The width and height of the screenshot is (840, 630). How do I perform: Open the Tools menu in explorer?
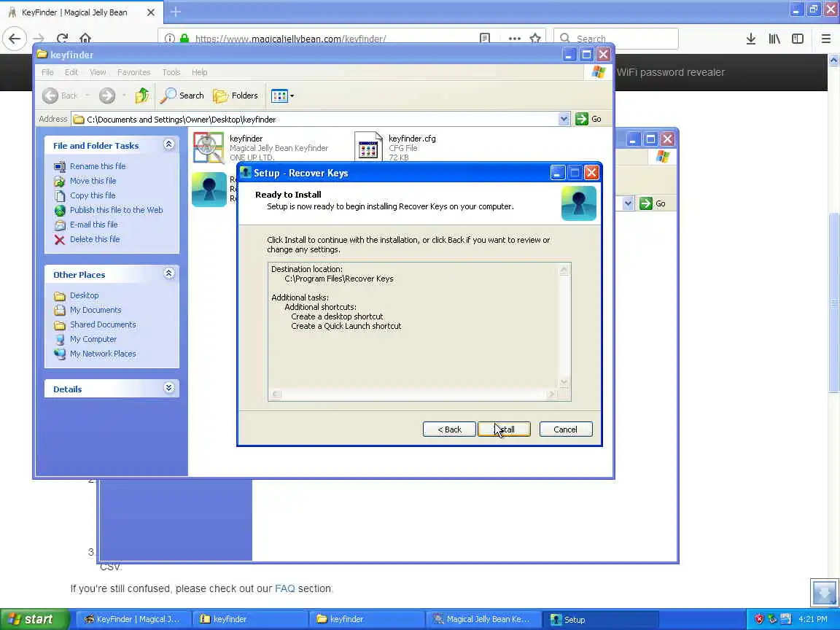tap(171, 71)
